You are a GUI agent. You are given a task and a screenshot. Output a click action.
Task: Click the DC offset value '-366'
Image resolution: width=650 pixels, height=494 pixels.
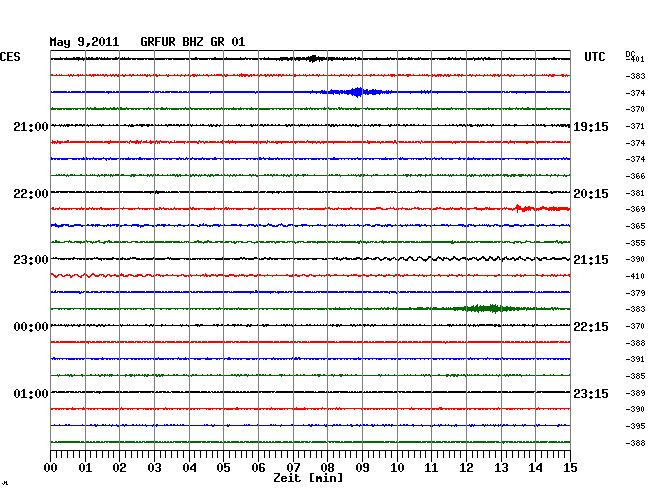pos(635,176)
